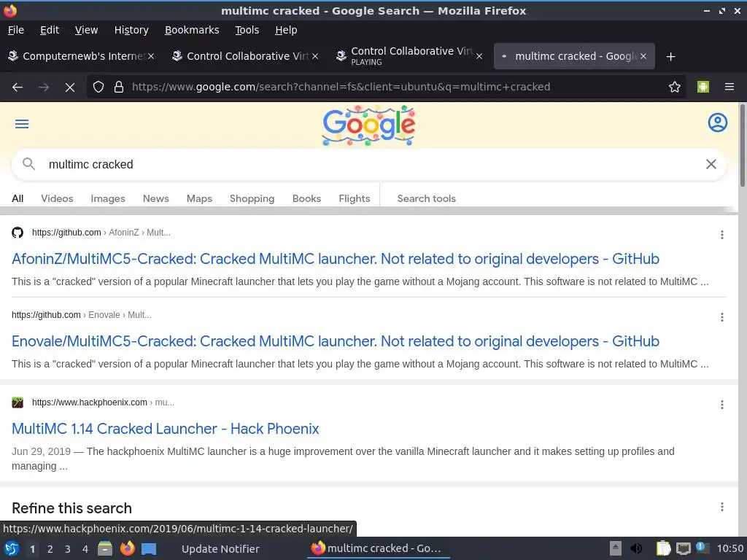747x560 pixels.
Task: Open the green Android extension icon
Action: click(x=703, y=87)
